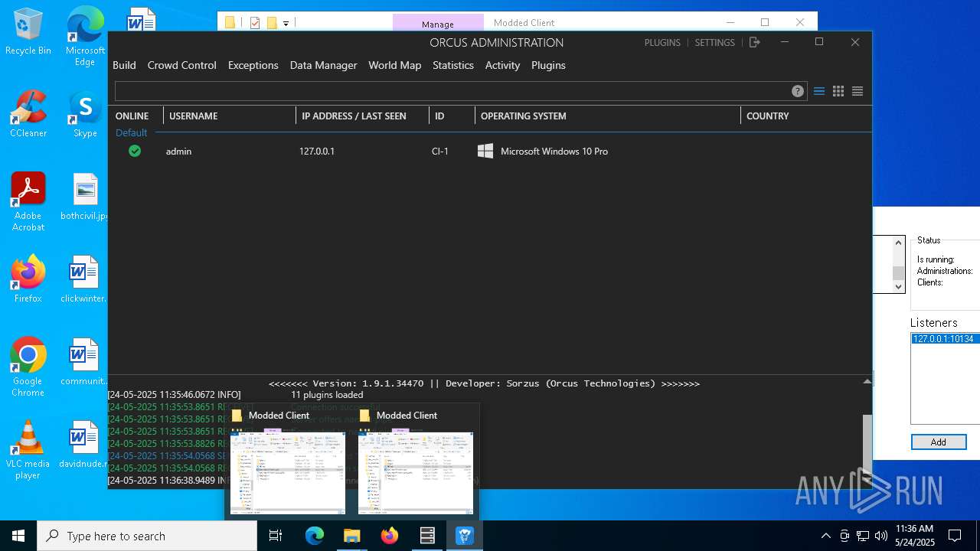Viewport: 980px width, 551px height.
Task: Open Skype desktop shortcut
Action: (x=85, y=114)
